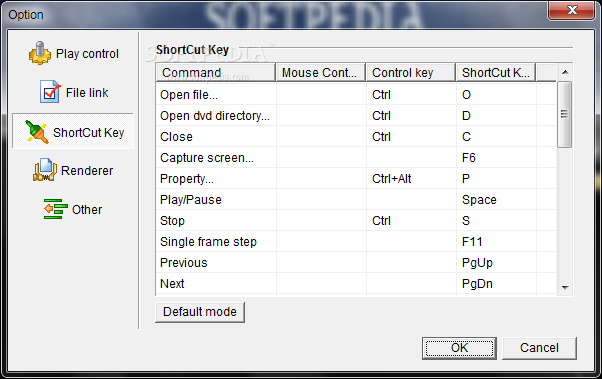Viewport: 602px width, 379px height.
Task: Reset shortcuts with Default mode button
Action: 200,312
